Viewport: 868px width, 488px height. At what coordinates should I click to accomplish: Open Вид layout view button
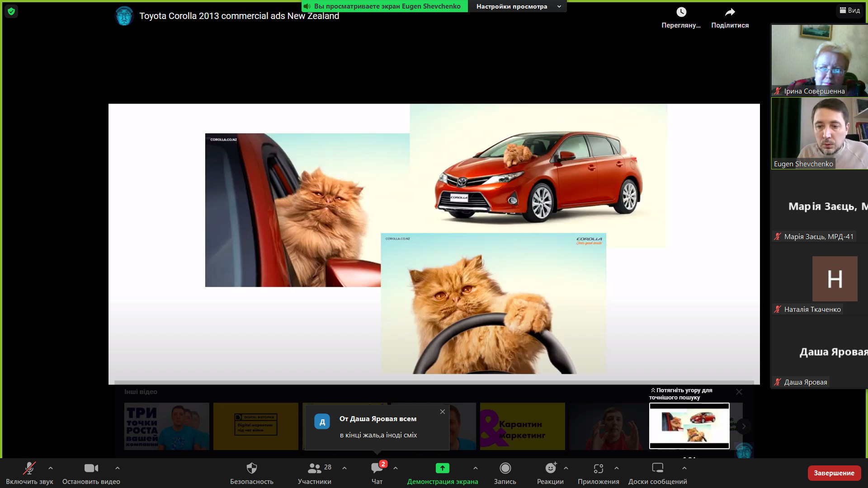point(850,10)
